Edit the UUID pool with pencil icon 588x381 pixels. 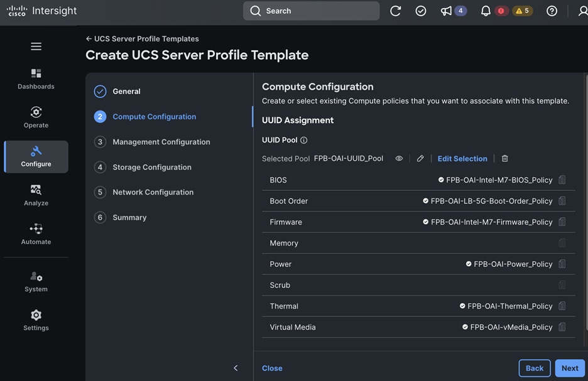420,158
